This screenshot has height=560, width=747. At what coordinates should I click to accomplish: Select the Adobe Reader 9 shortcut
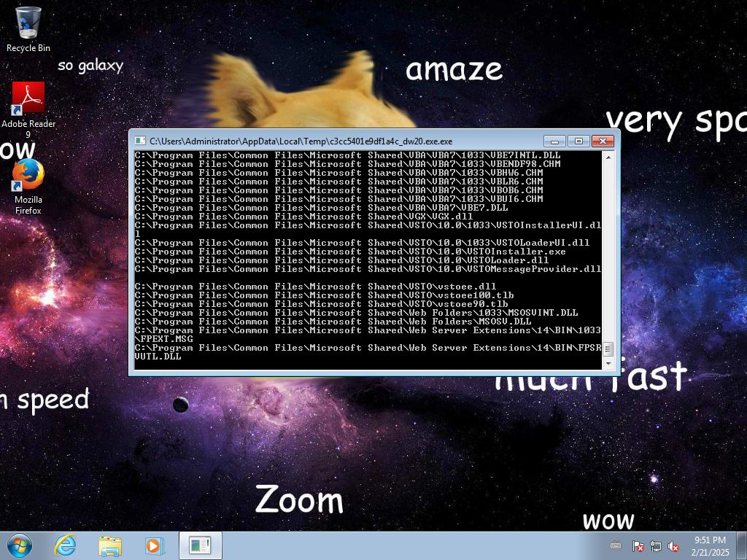pos(28,110)
